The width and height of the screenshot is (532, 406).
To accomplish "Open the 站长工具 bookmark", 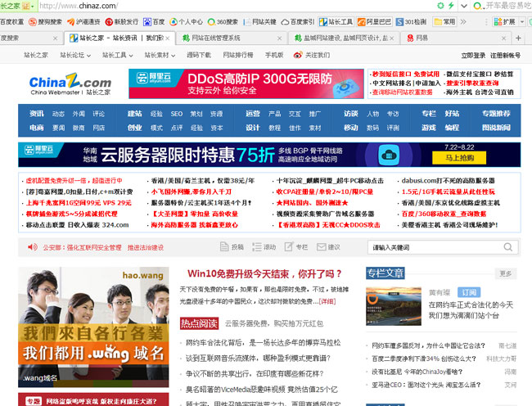I will (336, 22).
